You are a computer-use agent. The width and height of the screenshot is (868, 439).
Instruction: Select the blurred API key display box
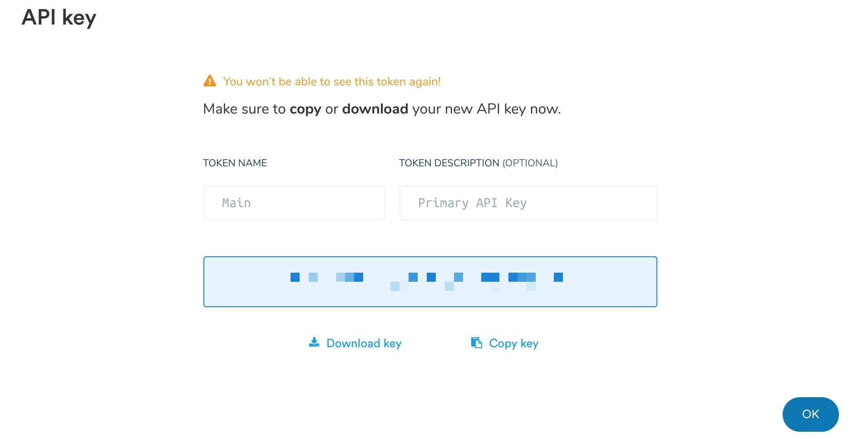coord(430,281)
